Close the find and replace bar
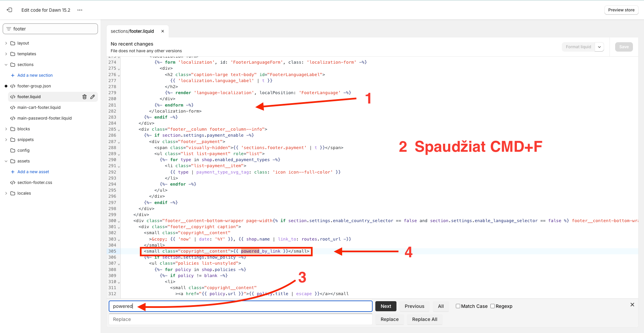Screen dimensions: 644x333 tap(632, 305)
